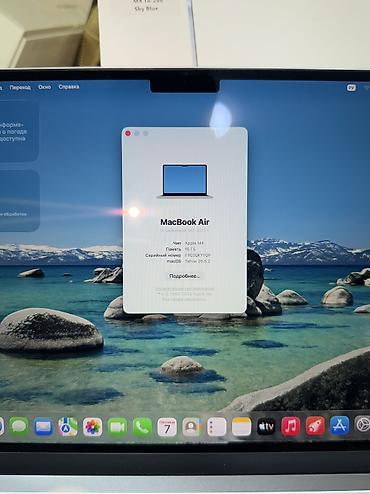Open the Calendar app showing date 7
This screenshot has height=494, width=370.
coord(167,427)
